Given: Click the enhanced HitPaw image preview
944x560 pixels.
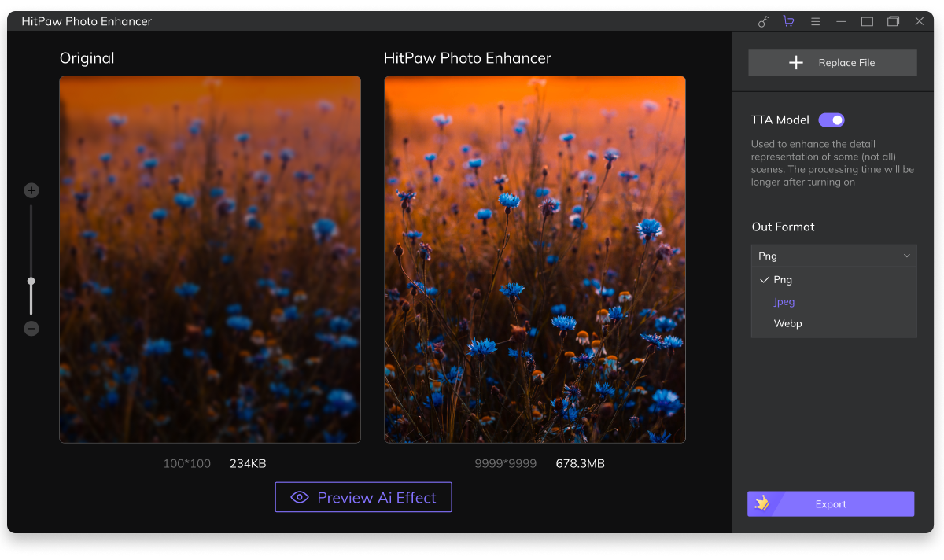Looking at the screenshot, I should click(535, 260).
